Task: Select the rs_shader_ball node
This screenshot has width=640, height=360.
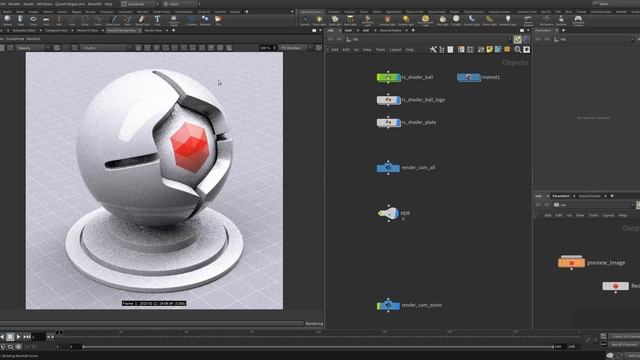Action: pyautogui.click(x=389, y=77)
